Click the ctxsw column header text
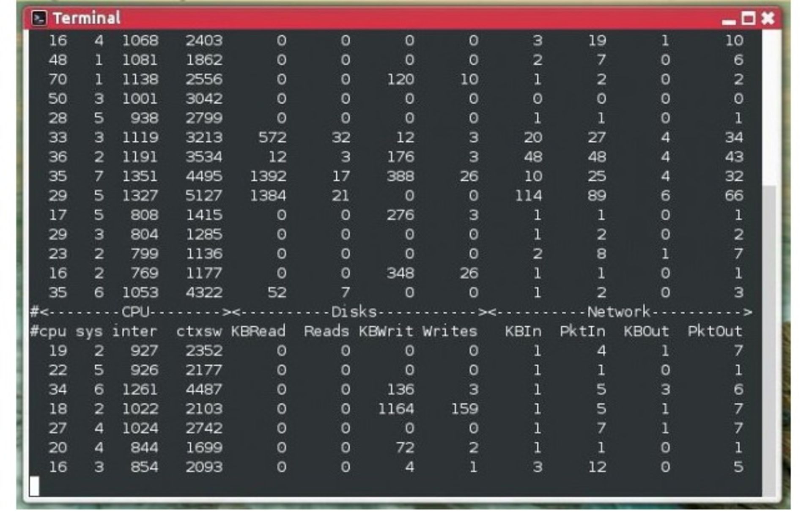This screenshot has width=812, height=512. pyautogui.click(x=199, y=331)
